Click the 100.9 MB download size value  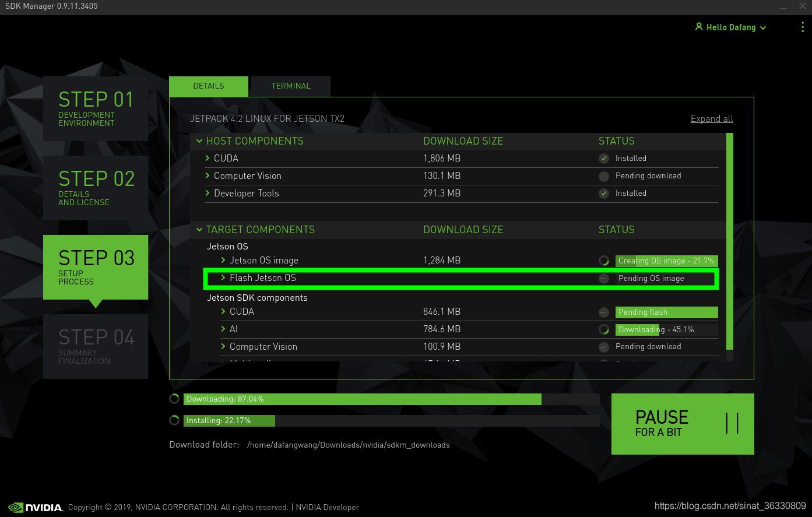coord(442,347)
